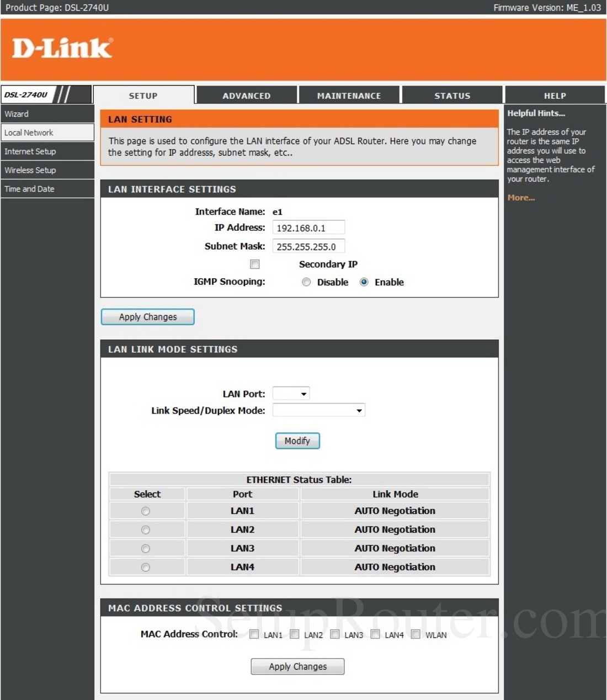Screen dimensions: 607x700
Task: Apply Changes for MAC address control
Action: tap(297, 666)
